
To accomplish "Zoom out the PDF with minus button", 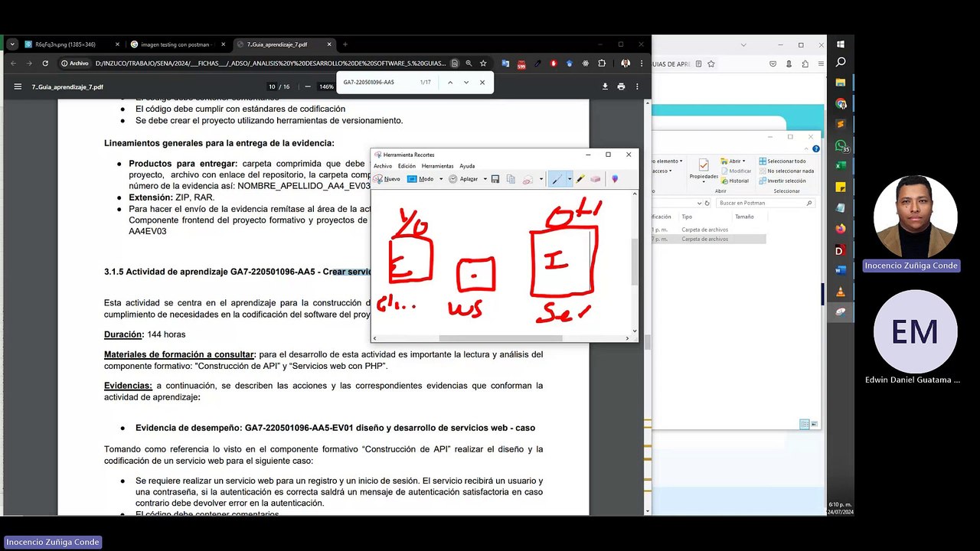I will coord(308,86).
